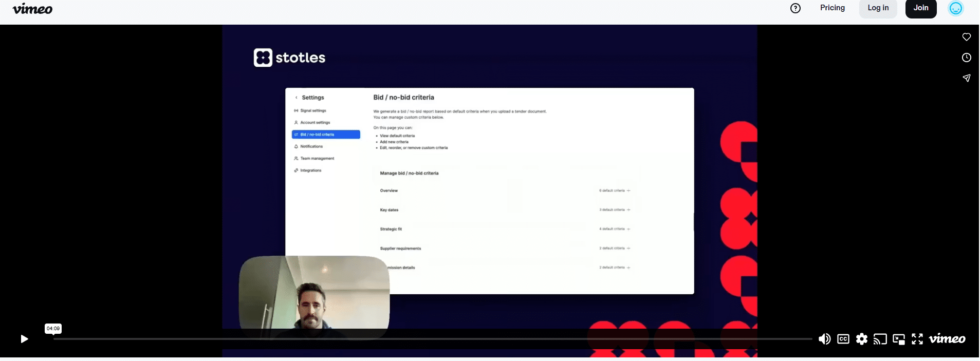
Task: Cast the video to another device
Action: pos(880,339)
